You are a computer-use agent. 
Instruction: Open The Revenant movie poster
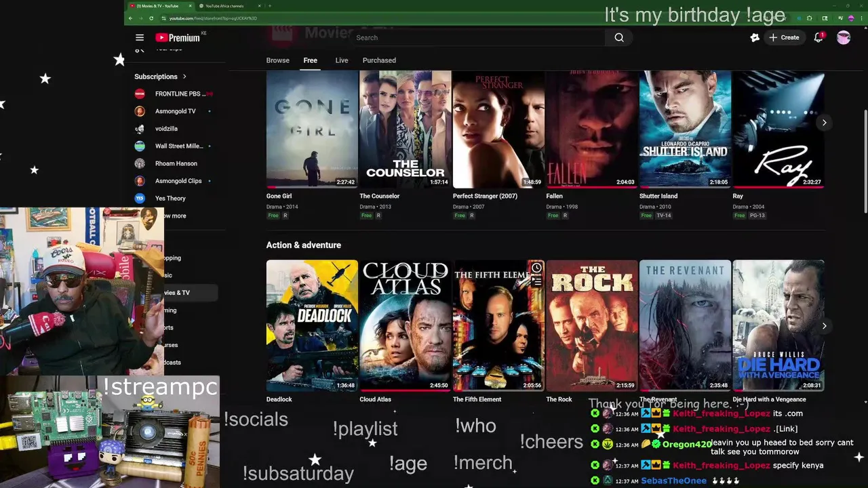(x=685, y=325)
